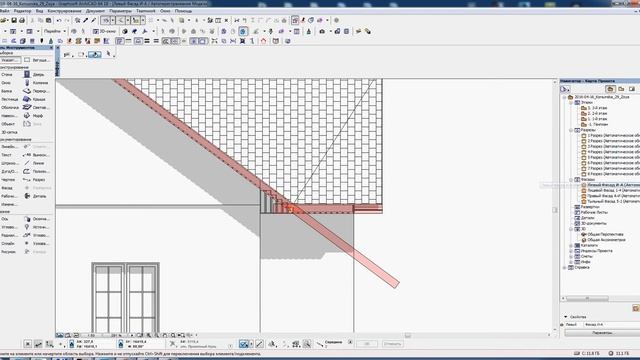Image resolution: width=640 pixels, height=360 pixels.
Task: Select the Штриховка (fill) tool
Action: point(9,163)
